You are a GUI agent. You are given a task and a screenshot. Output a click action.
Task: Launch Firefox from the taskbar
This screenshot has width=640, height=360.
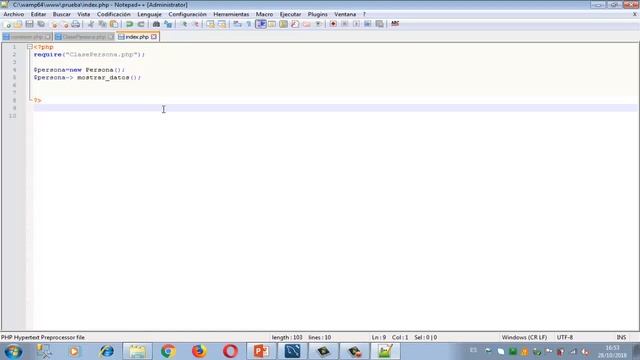[x=199, y=351]
